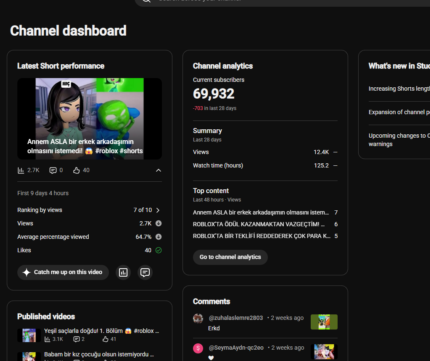430x361 pixels.
Task: Click the Last 28 days label under Summary
Action: tap(207, 140)
